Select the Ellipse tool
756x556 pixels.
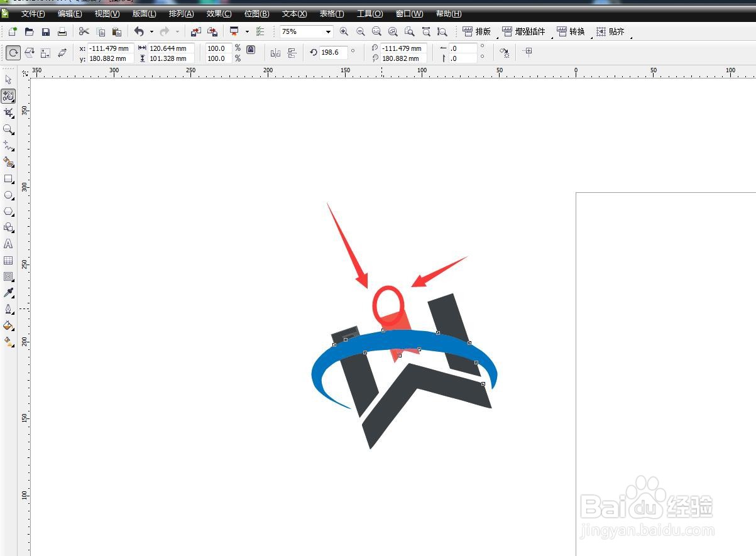click(8, 195)
